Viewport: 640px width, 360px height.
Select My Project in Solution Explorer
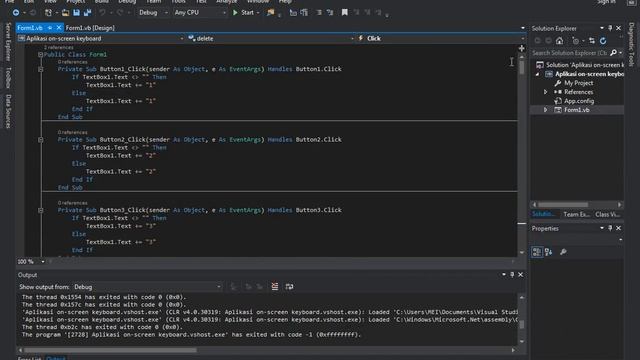point(578,83)
